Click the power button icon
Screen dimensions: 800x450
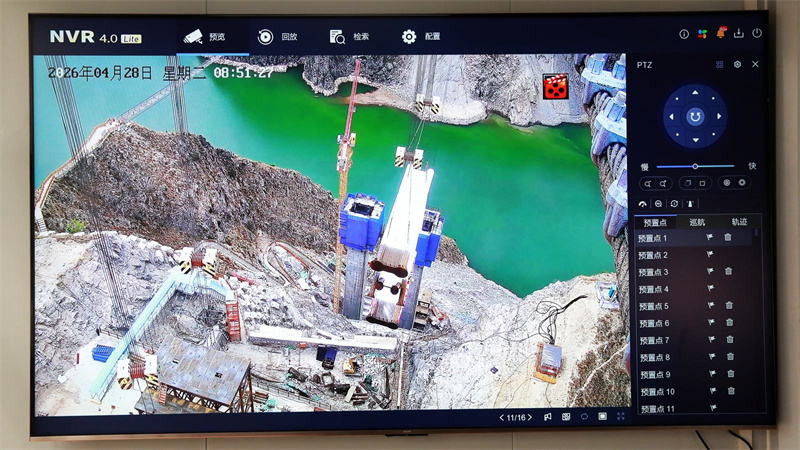click(x=757, y=34)
